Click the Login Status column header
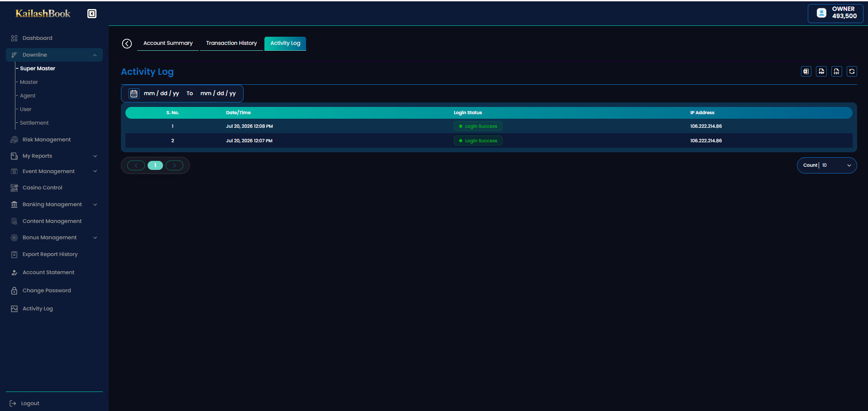 468,113
